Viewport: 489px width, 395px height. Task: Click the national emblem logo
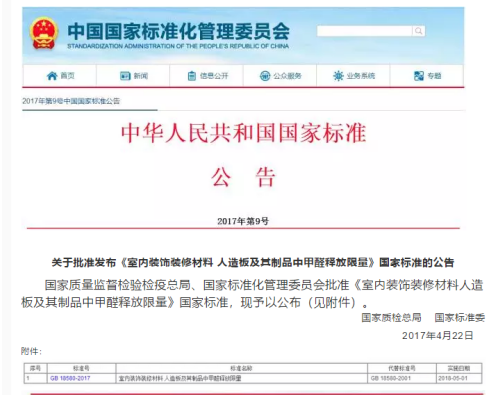click(x=43, y=34)
